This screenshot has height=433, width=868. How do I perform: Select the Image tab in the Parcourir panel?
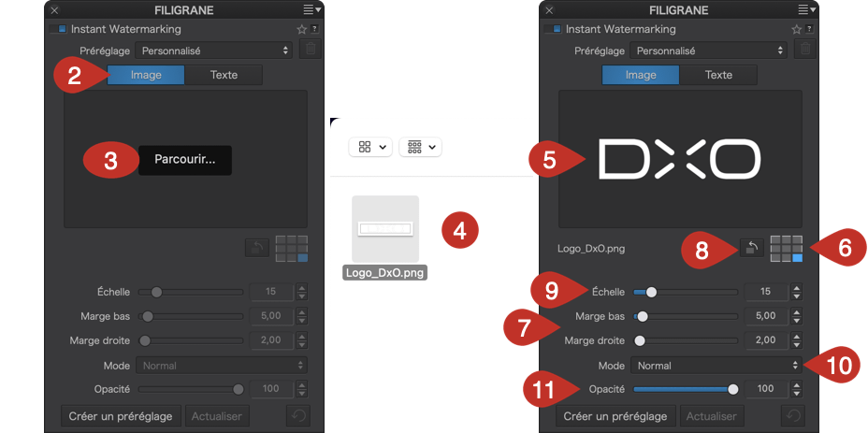145,75
